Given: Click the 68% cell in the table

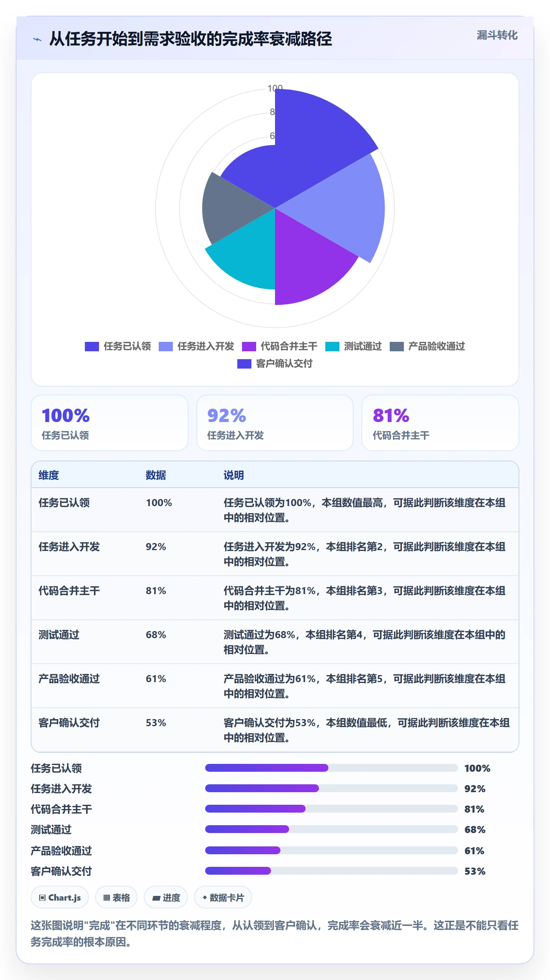Looking at the screenshot, I should (x=156, y=635).
